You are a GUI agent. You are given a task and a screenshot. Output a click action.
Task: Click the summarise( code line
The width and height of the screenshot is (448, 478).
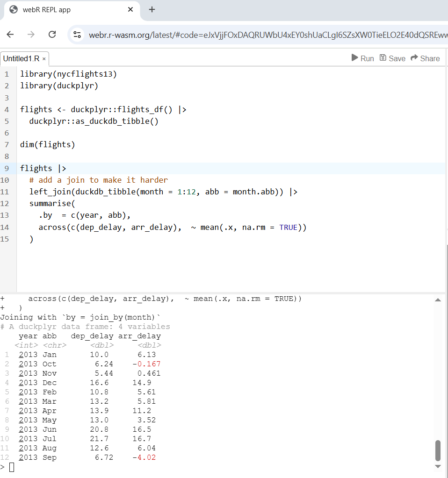pyautogui.click(x=52, y=204)
